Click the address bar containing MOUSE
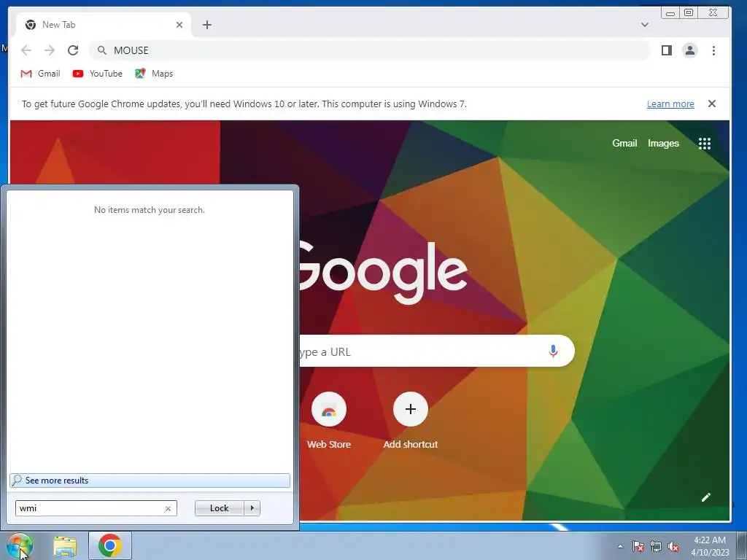This screenshot has width=747, height=560. 370,50
